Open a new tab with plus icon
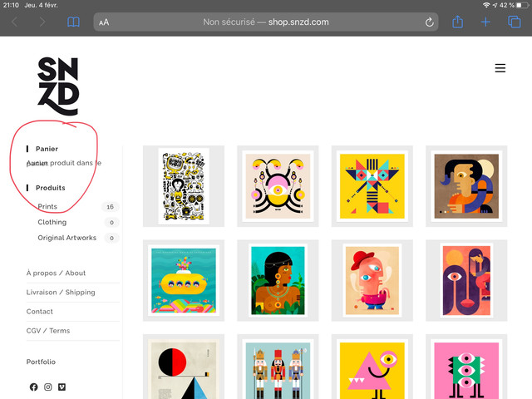The height and width of the screenshot is (399, 532). tap(485, 22)
